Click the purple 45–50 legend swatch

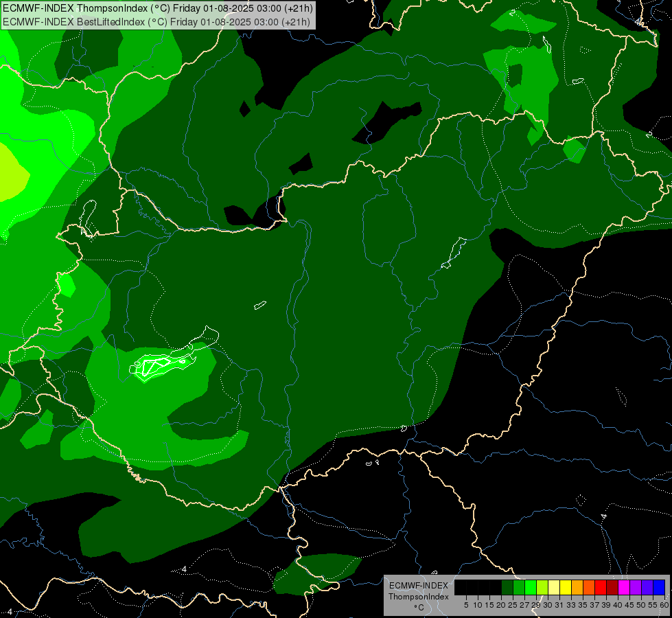[636, 587]
